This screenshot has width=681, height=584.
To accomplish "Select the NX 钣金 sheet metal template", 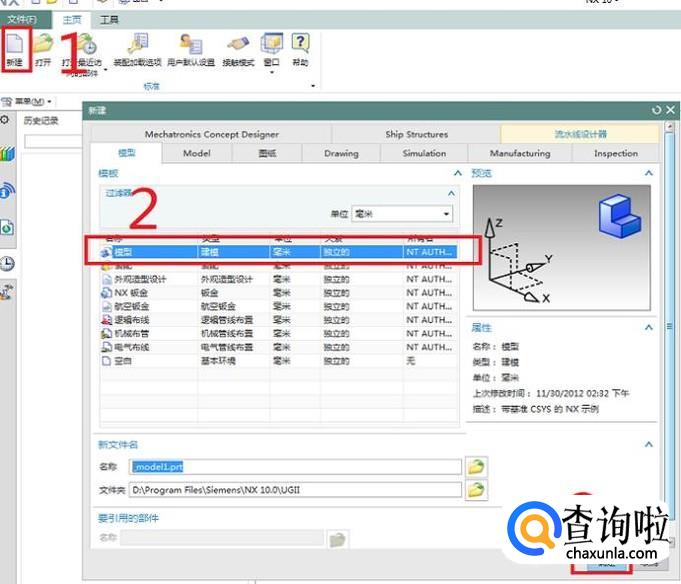I will 124,293.
